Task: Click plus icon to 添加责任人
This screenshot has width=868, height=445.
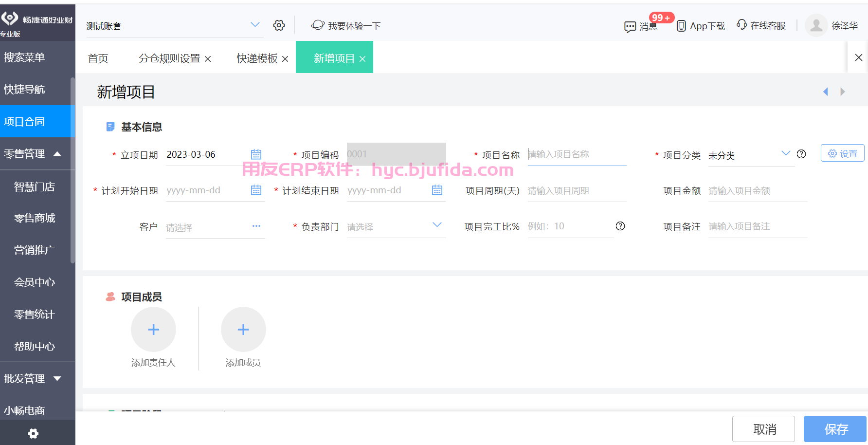Action: click(x=153, y=330)
